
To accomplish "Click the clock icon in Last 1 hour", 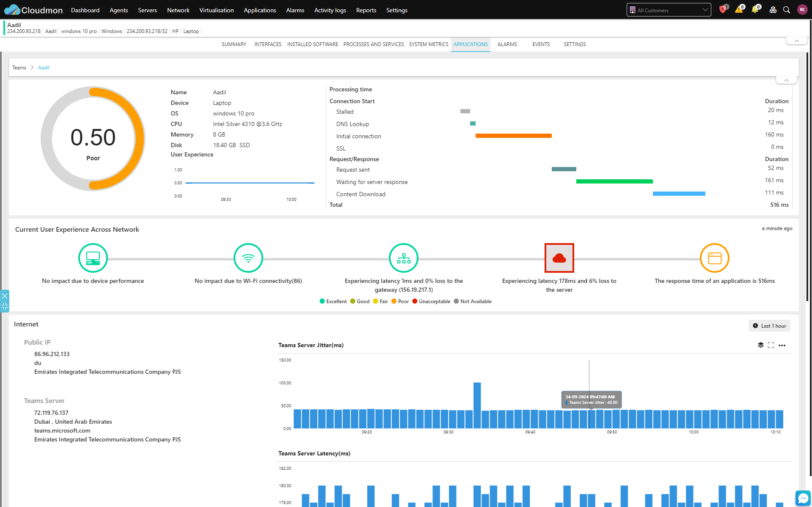I will 755,326.
